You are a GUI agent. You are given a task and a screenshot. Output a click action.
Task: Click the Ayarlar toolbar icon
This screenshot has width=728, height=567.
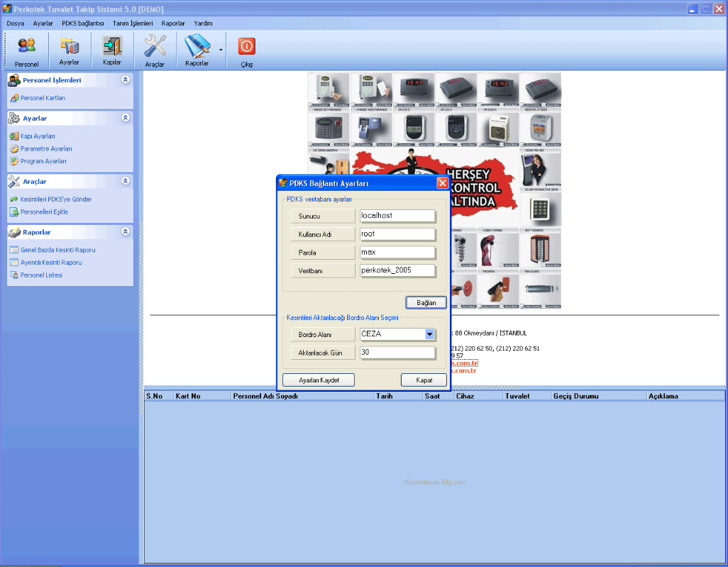(69, 50)
